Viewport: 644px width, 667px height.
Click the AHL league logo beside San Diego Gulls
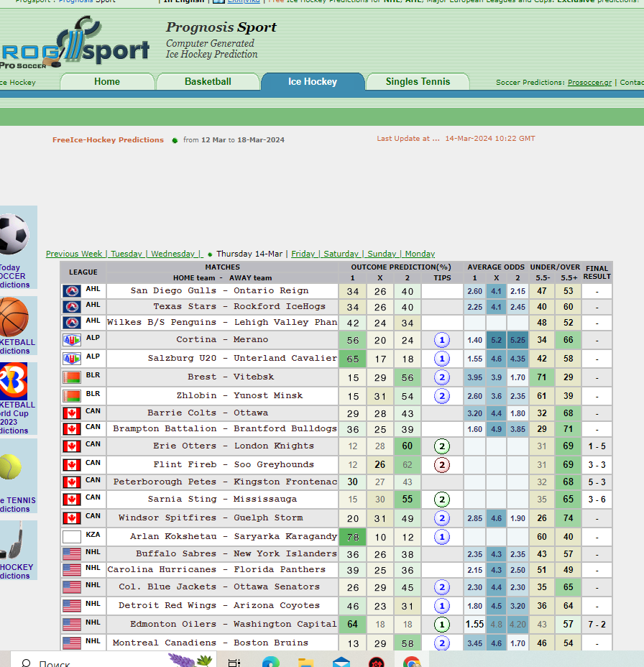click(x=71, y=292)
